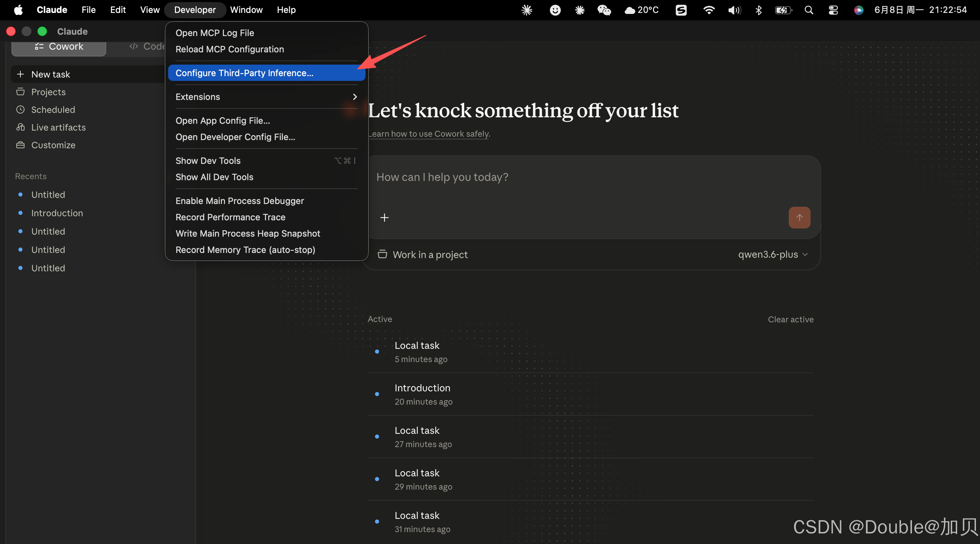Select Reload MCP Configuration
Image resolution: width=980 pixels, height=544 pixels.
tap(267, 49)
